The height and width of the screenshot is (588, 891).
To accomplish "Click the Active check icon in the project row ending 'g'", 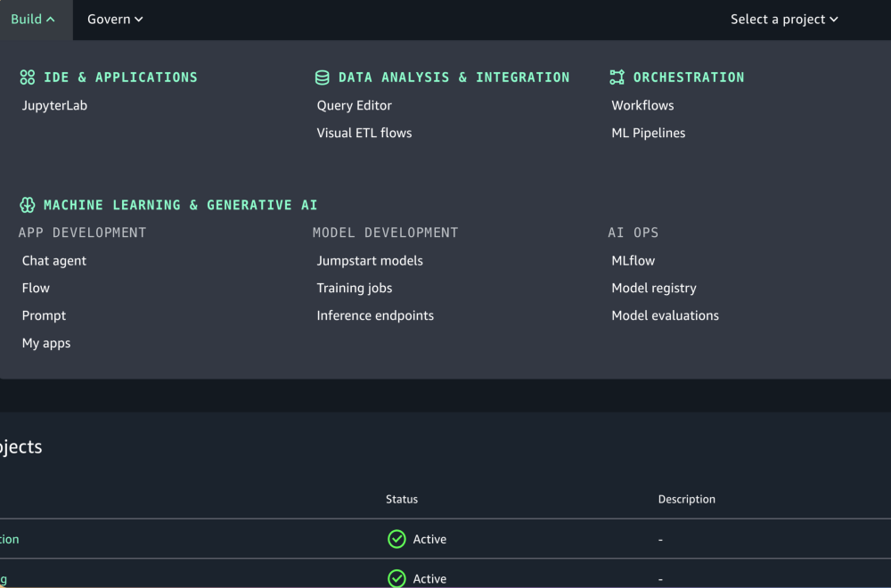I will (396, 579).
